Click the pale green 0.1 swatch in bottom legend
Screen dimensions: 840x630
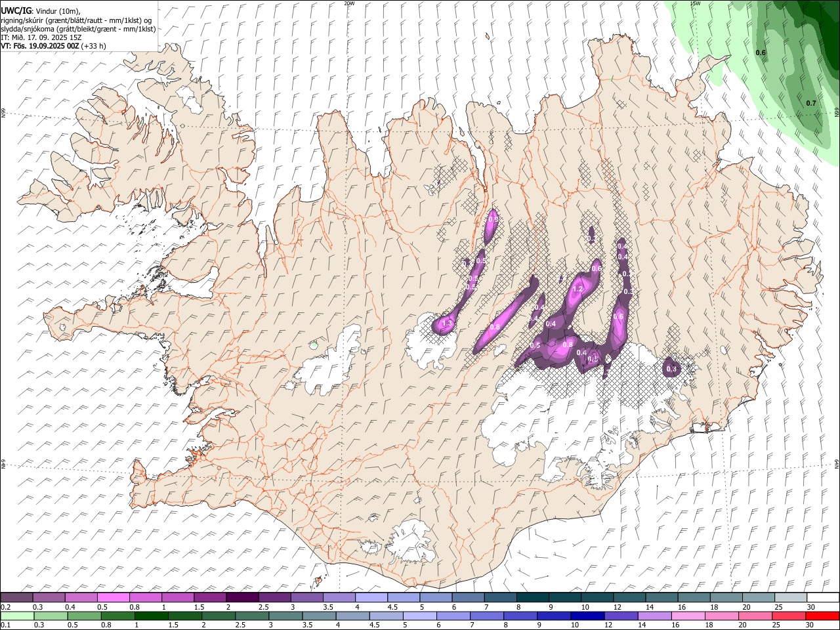pos(17,616)
